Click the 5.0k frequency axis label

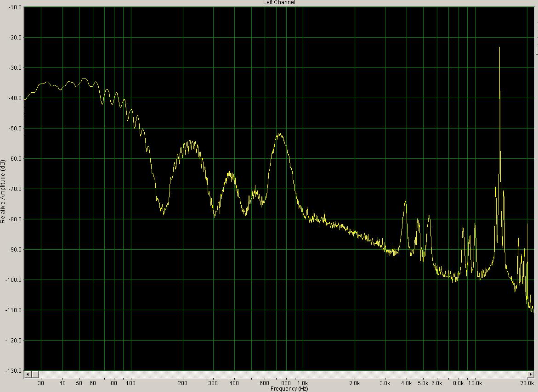pyautogui.click(x=423, y=383)
